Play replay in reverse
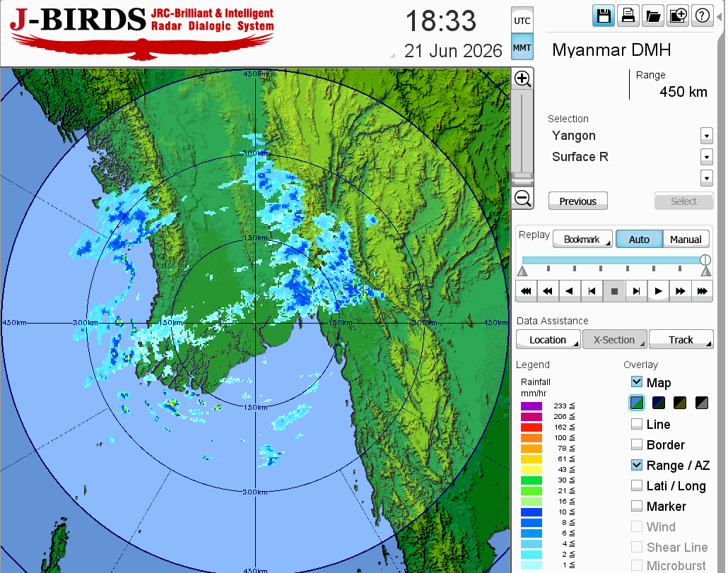The height and width of the screenshot is (573, 728). tap(570, 291)
